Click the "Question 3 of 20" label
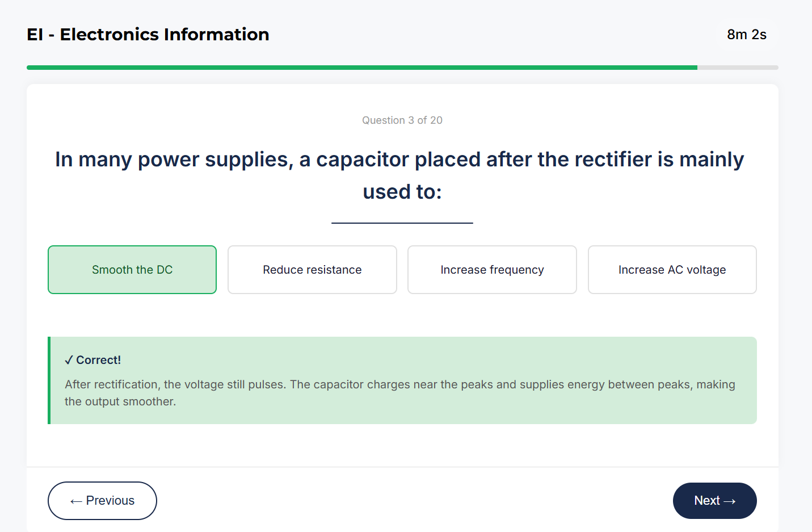The width and height of the screenshot is (812, 532). (x=402, y=120)
